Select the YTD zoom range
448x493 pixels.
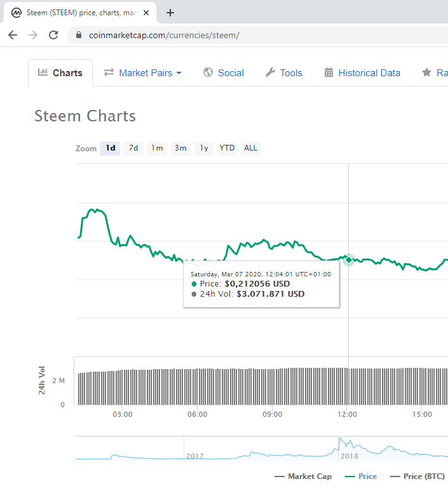pyautogui.click(x=227, y=148)
